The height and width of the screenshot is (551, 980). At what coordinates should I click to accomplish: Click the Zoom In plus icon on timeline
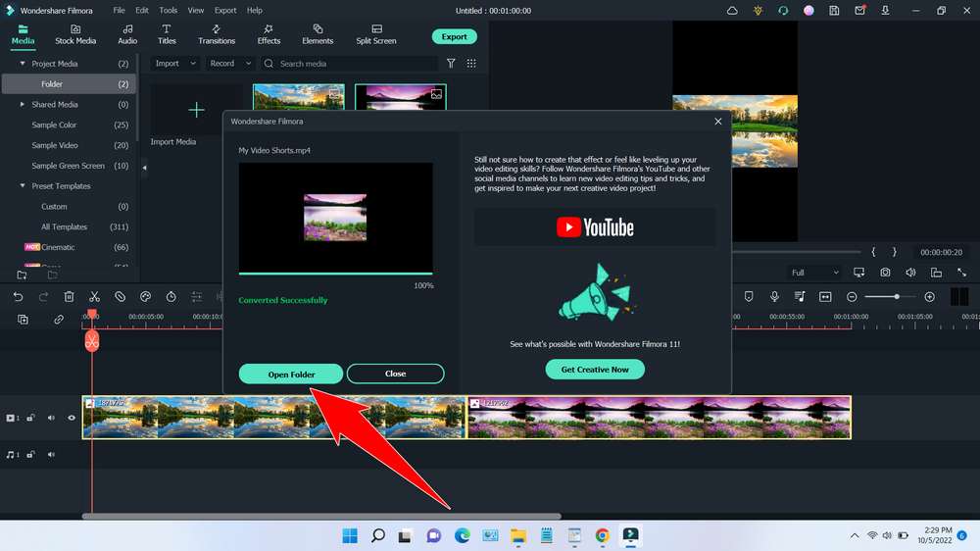tap(929, 297)
